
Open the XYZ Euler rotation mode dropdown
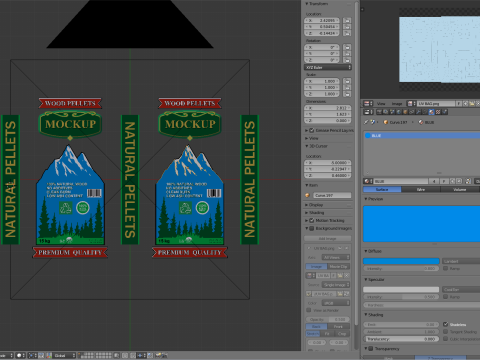tap(328, 67)
